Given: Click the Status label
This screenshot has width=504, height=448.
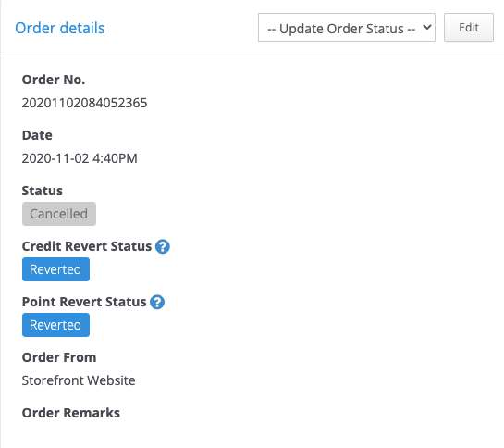Looking at the screenshot, I should 43,191.
